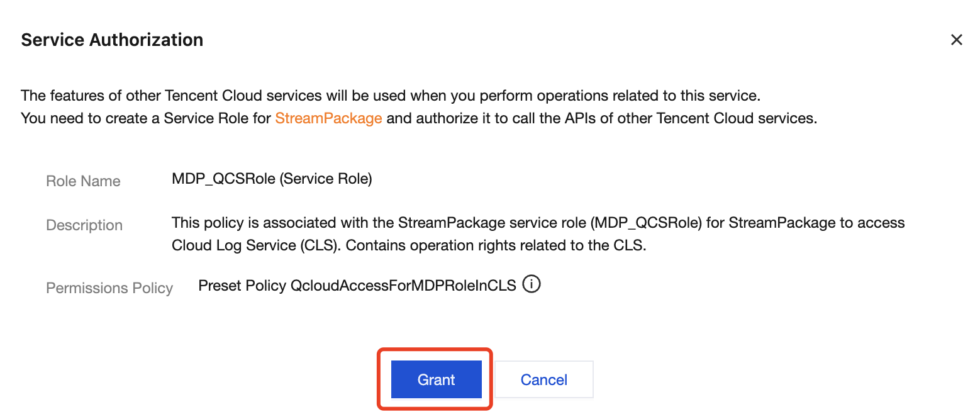Click "Cloud Log Service (CLS)" in description
This screenshot has height=419, width=980.
click(255, 245)
